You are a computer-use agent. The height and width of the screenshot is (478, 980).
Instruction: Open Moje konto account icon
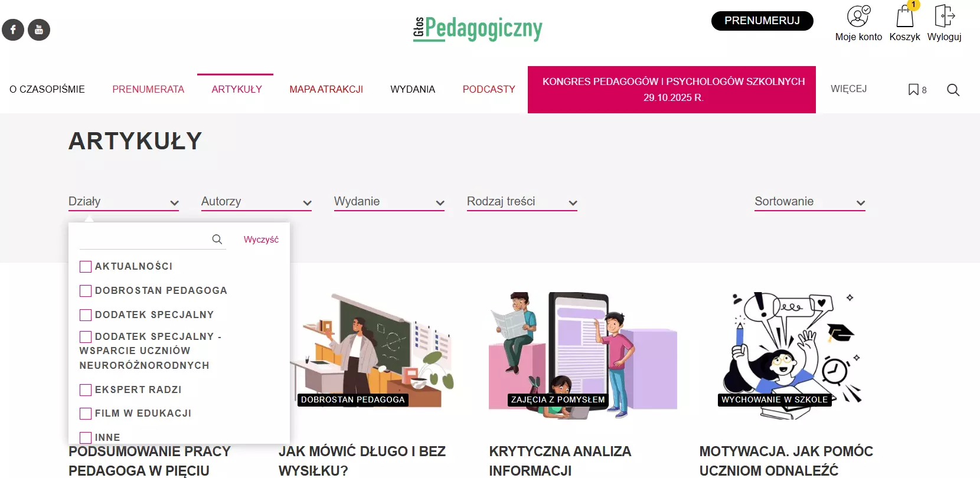point(858,16)
